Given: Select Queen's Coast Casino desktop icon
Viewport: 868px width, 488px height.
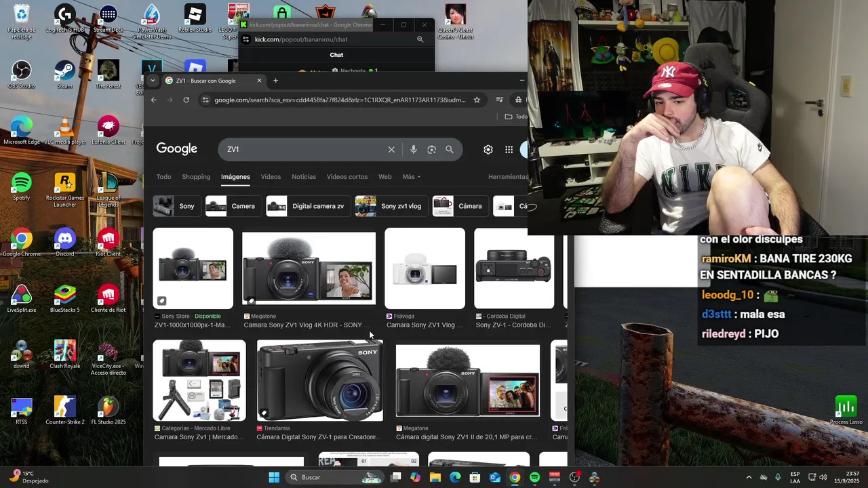Looking at the screenshot, I should pos(456,22).
